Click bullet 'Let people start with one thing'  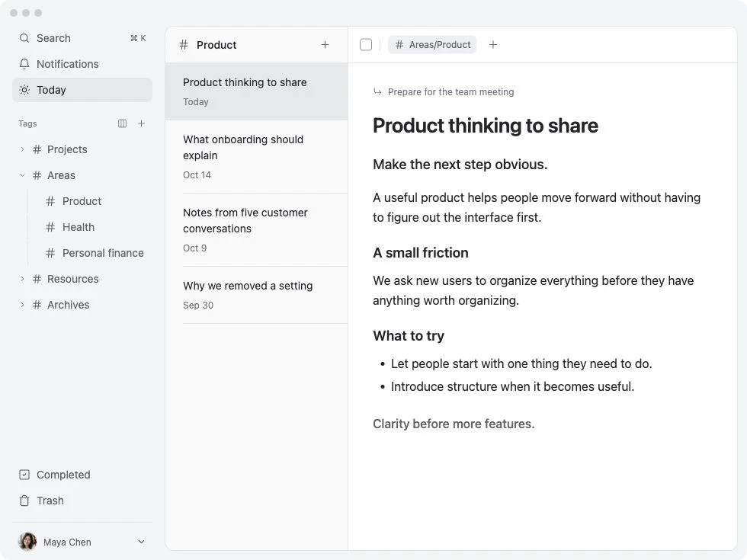pyautogui.click(x=521, y=364)
